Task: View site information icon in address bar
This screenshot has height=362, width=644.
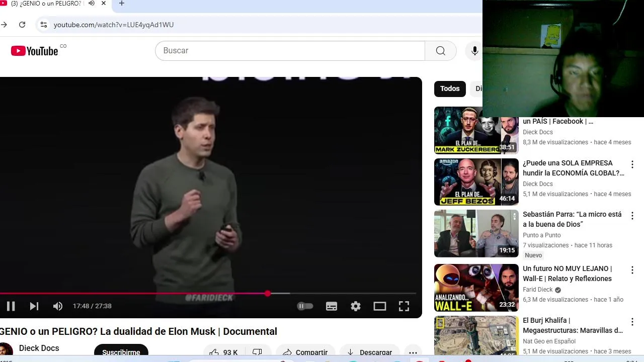Action: pyautogui.click(x=44, y=25)
